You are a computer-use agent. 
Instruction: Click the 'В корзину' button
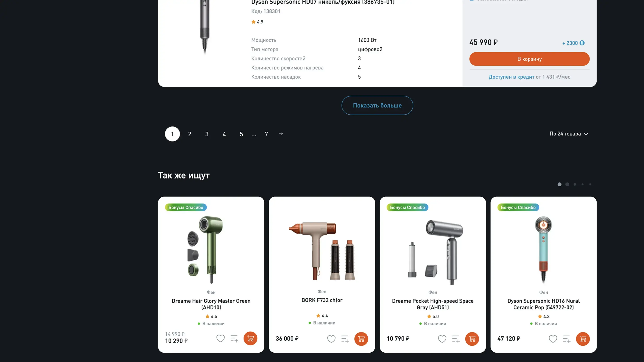[529, 59]
